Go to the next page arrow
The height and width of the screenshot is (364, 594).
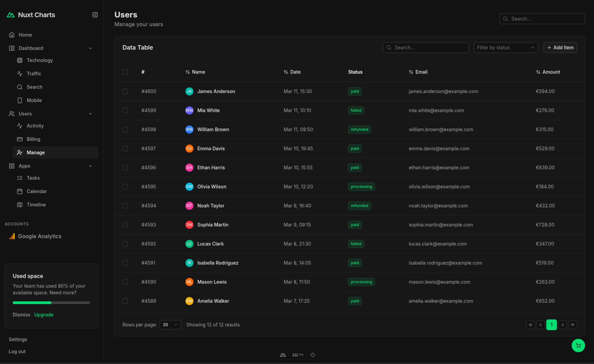point(562,325)
